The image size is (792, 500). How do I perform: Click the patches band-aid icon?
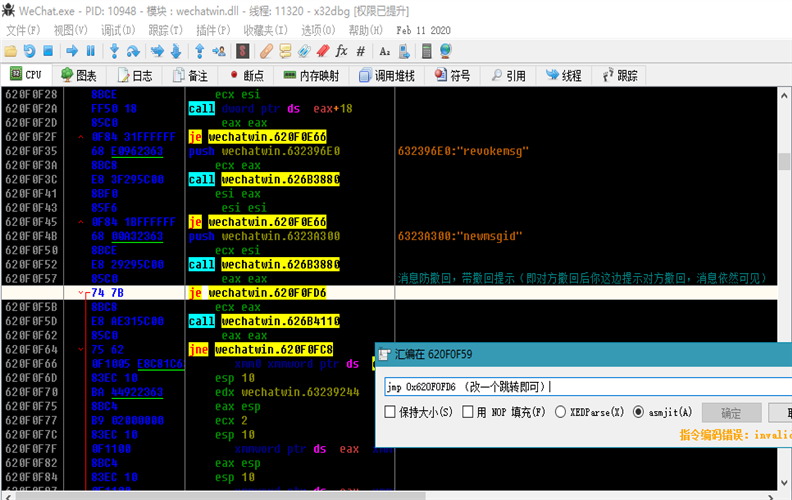click(x=266, y=50)
